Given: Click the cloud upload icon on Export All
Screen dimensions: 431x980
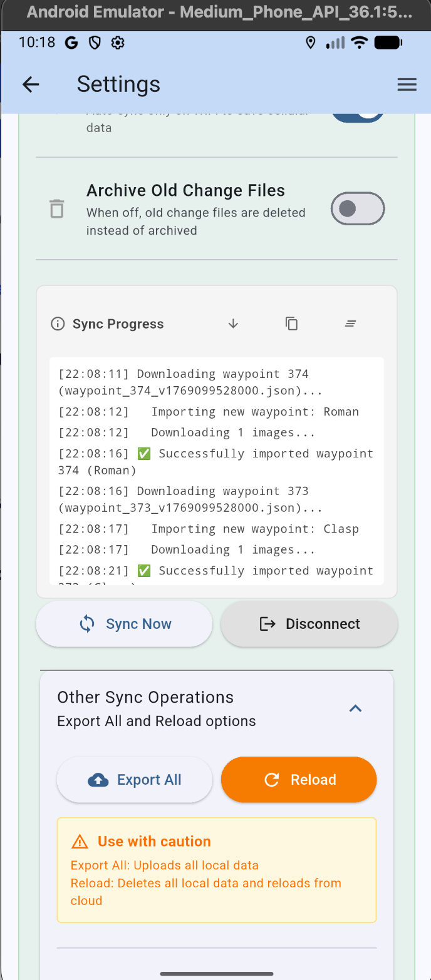Looking at the screenshot, I should (98, 780).
